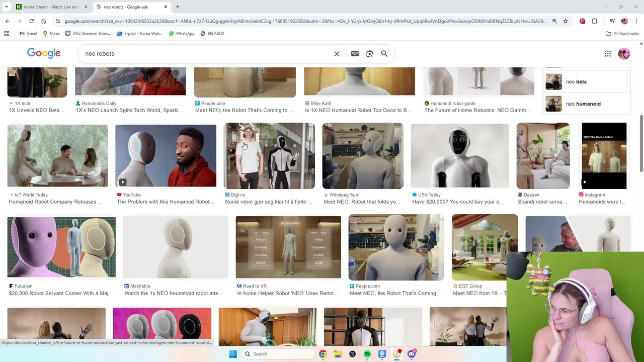The image size is (644, 362).
Task: Open the Digi.no Norsk robot image
Action: click(269, 156)
